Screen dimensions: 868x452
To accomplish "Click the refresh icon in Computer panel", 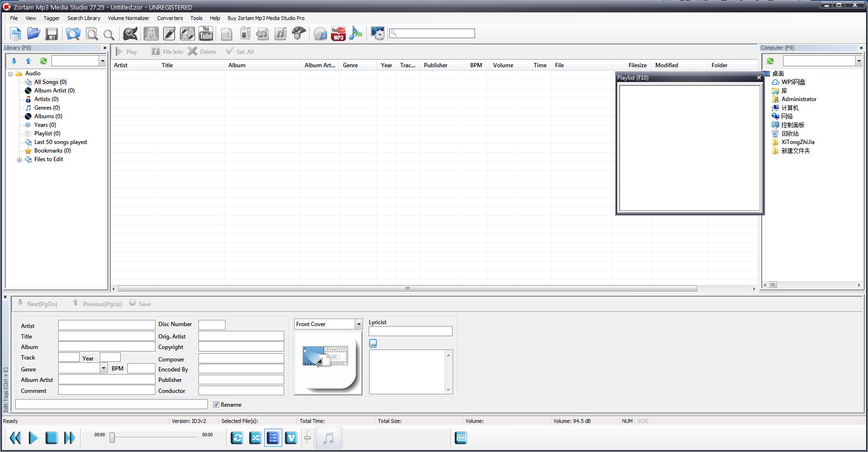I will click(x=770, y=61).
